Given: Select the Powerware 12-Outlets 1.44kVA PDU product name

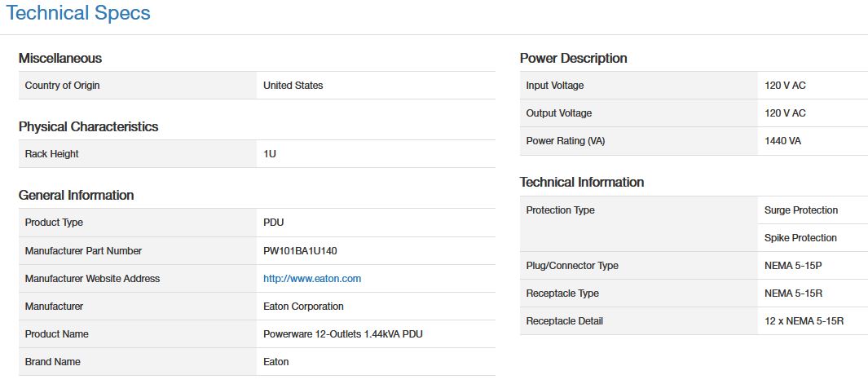Looking at the screenshot, I should (x=342, y=334).
